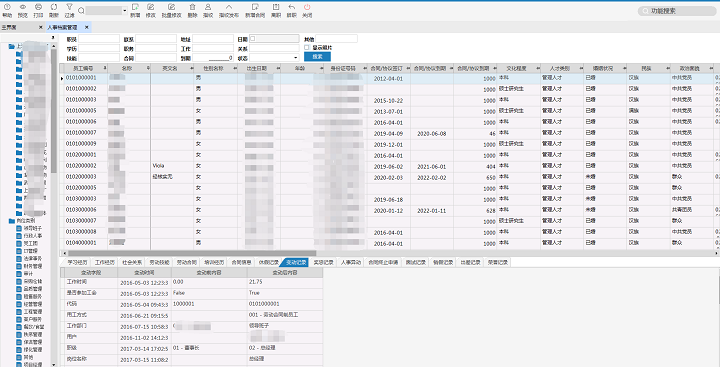
Task: Expand the toolbar search combo box arrow
Action: point(125,10)
